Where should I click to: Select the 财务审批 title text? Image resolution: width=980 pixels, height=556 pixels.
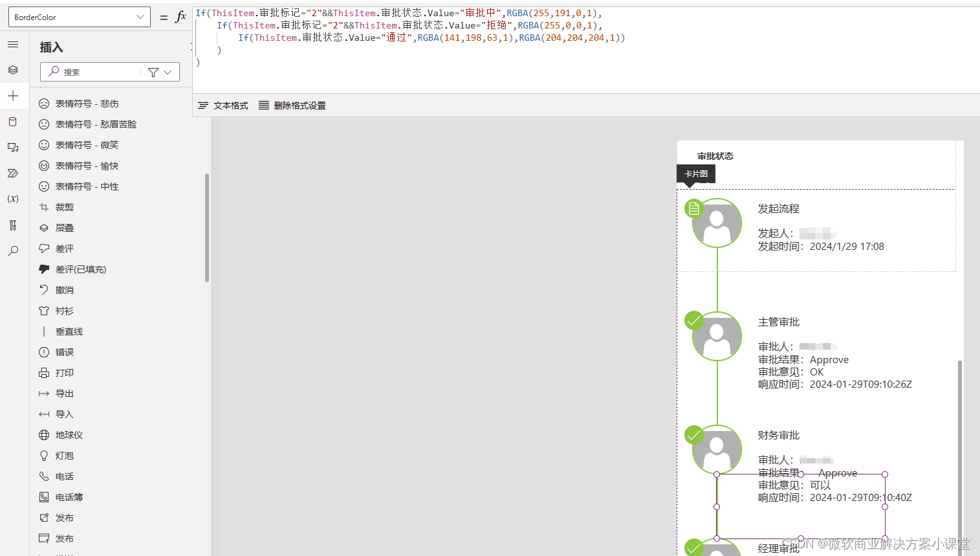(x=779, y=436)
